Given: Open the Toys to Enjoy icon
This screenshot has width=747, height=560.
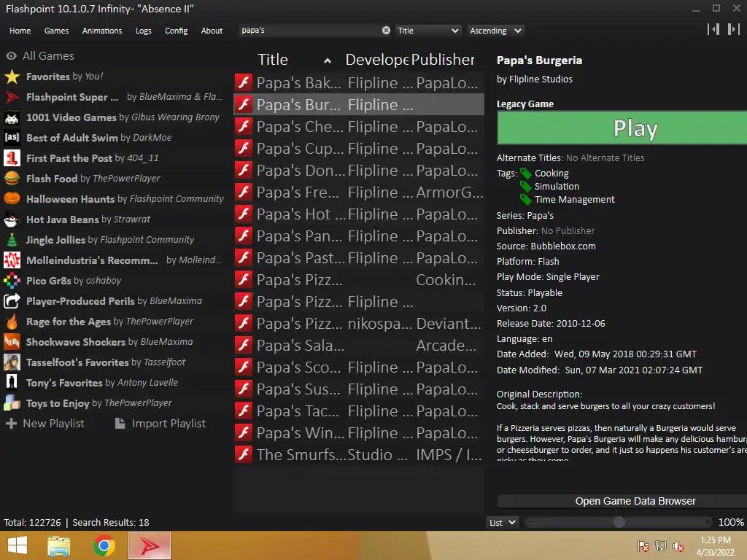Looking at the screenshot, I should pyautogui.click(x=12, y=403).
